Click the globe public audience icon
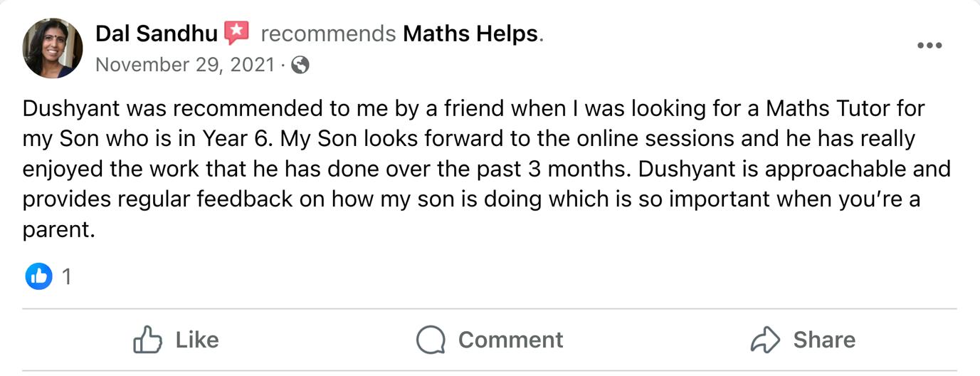This screenshot has width=980, height=376. coord(301,66)
